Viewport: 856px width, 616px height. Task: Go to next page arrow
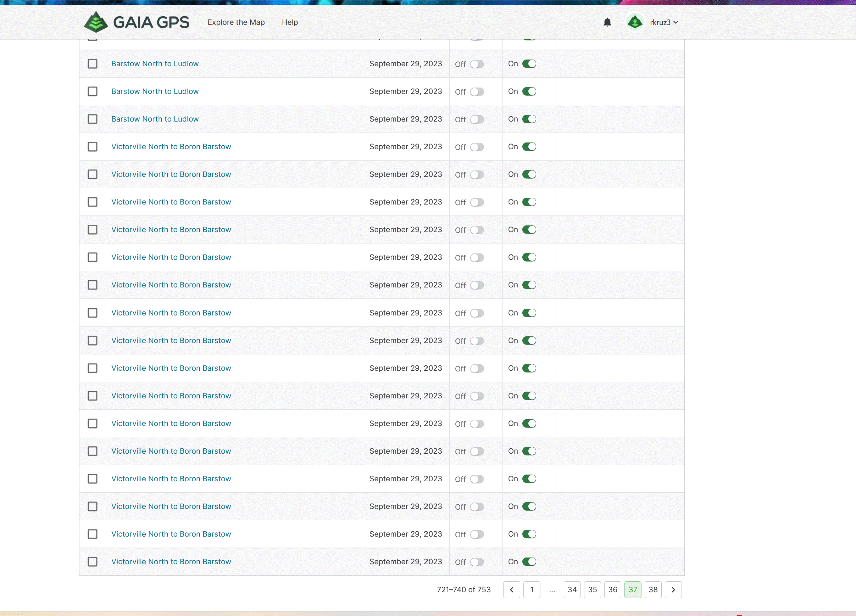coord(673,589)
